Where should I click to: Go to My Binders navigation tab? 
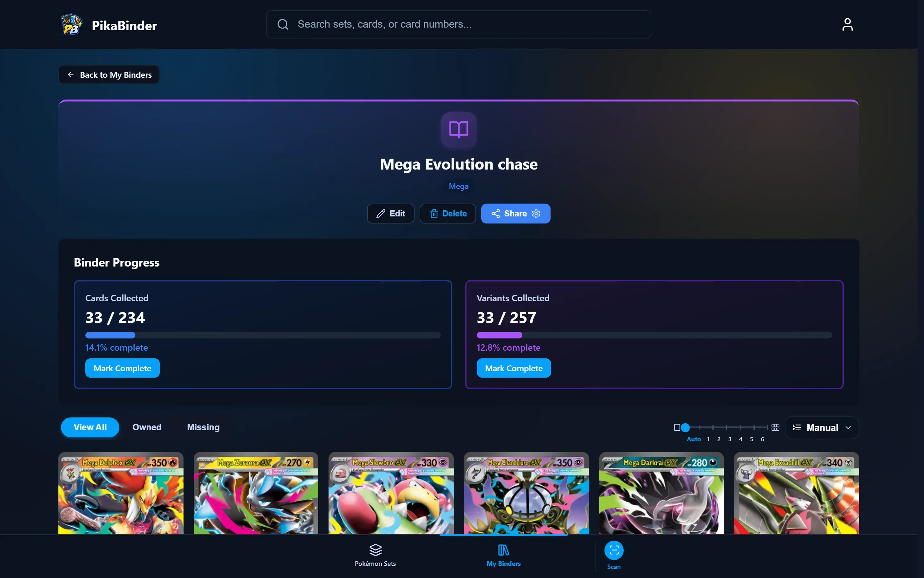click(504, 555)
